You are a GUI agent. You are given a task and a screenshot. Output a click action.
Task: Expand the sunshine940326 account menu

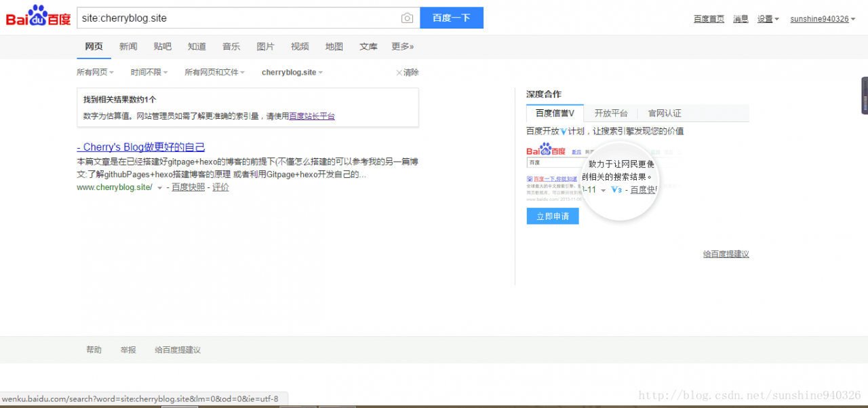tap(822, 19)
